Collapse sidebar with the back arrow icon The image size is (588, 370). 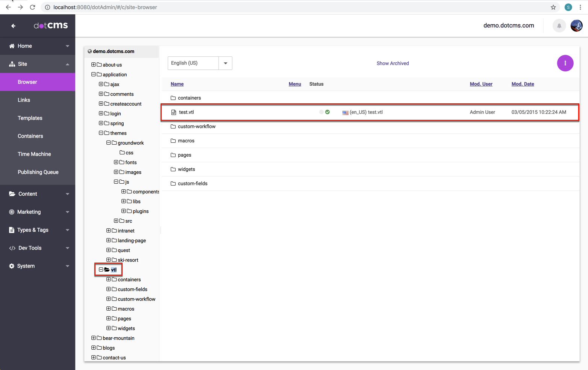pos(13,26)
